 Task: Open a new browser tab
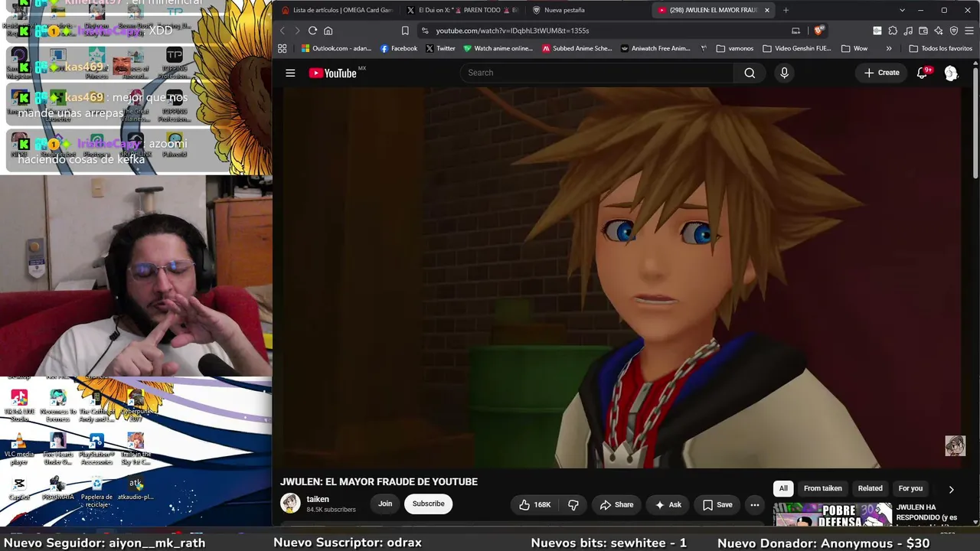(786, 10)
